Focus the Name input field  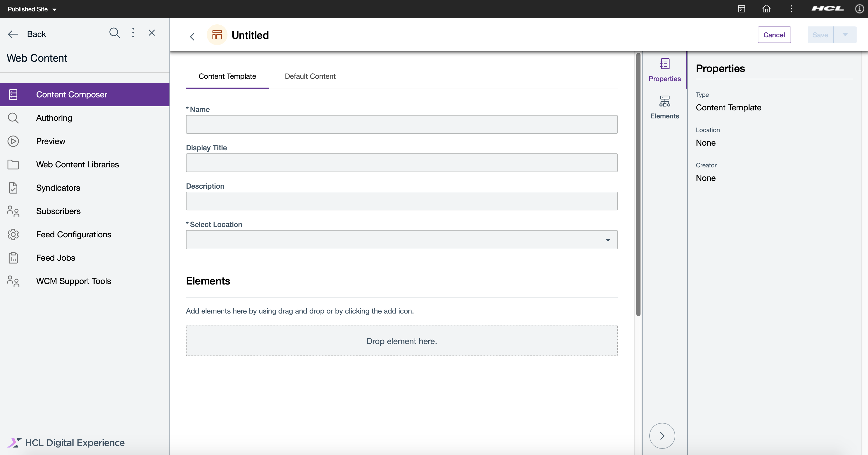click(x=402, y=124)
